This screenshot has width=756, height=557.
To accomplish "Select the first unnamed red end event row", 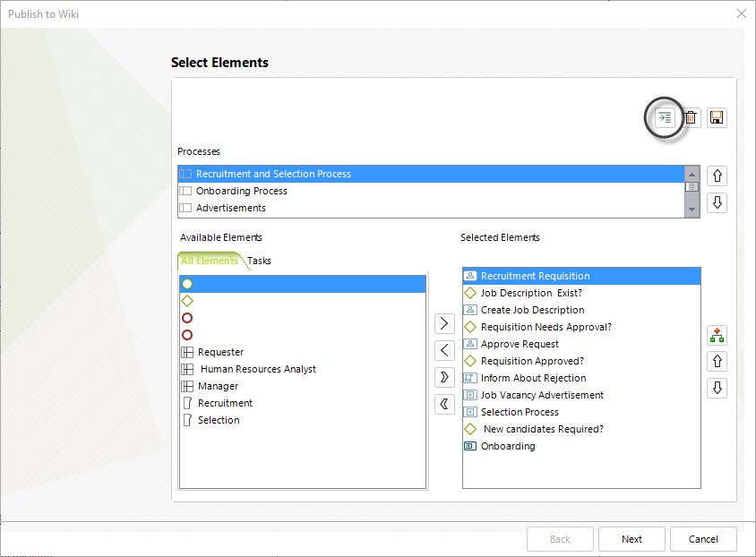I will pos(303,318).
